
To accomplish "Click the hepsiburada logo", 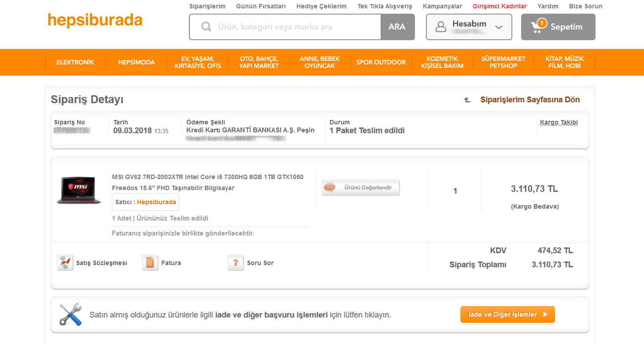I will tap(95, 21).
